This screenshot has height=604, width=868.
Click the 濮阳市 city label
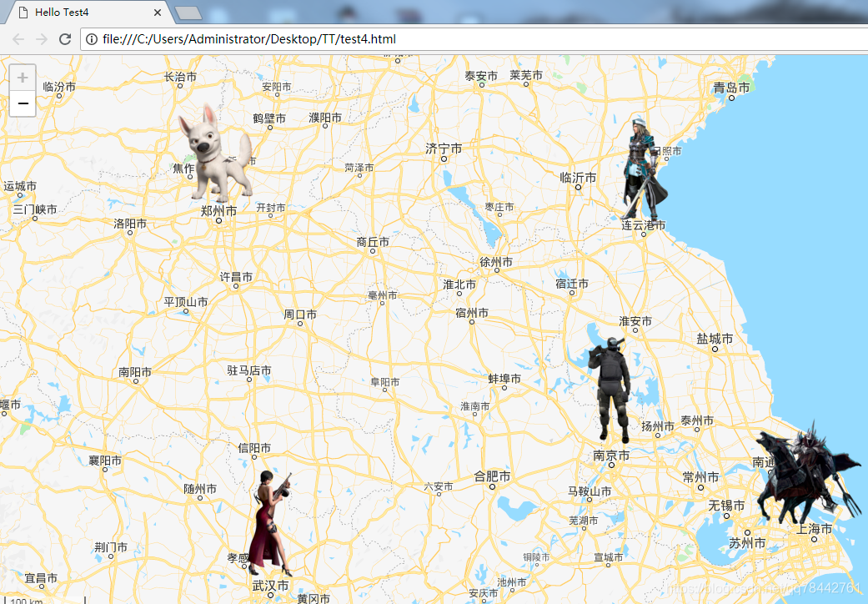pos(325,118)
